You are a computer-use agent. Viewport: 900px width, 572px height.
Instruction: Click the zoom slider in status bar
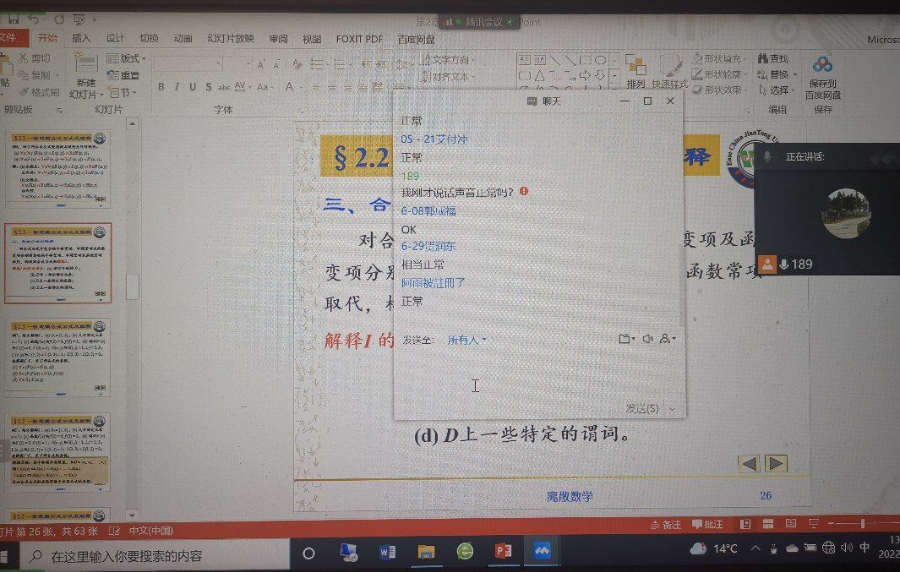tap(862, 524)
